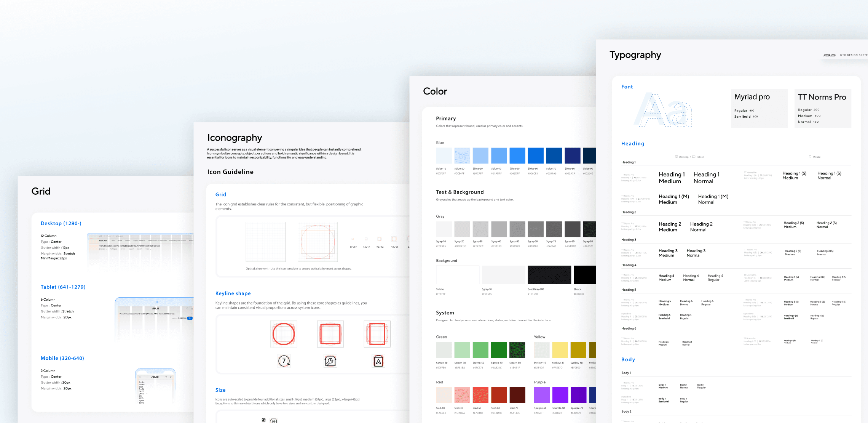This screenshot has height=423, width=868.
Task: Click the Desktop (1280-) heading link
Action: coord(61,223)
